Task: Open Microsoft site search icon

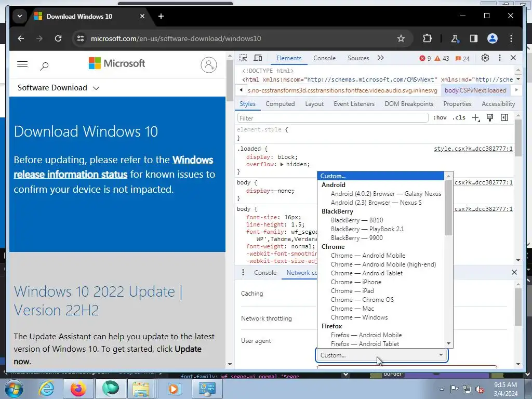Action: (x=44, y=65)
